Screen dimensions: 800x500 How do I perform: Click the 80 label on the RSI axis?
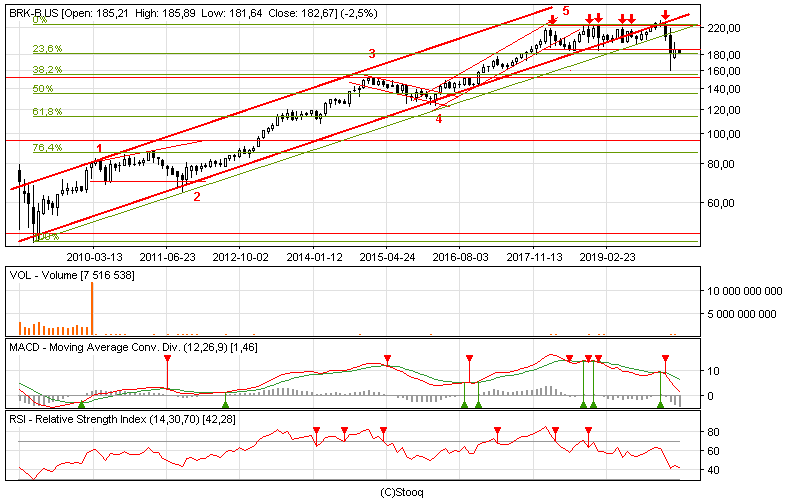point(713,432)
